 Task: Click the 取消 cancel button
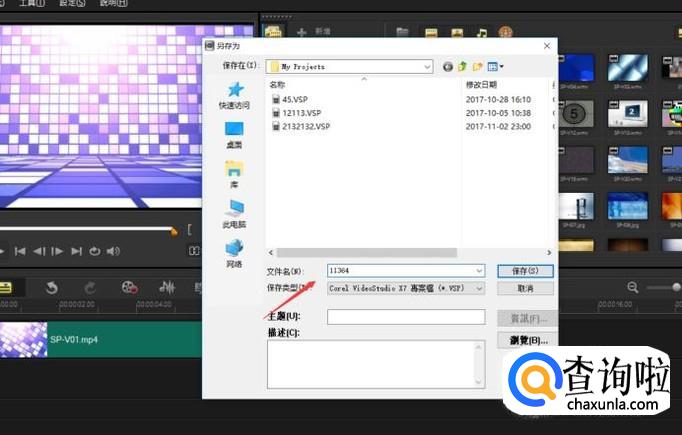coord(525,288)
